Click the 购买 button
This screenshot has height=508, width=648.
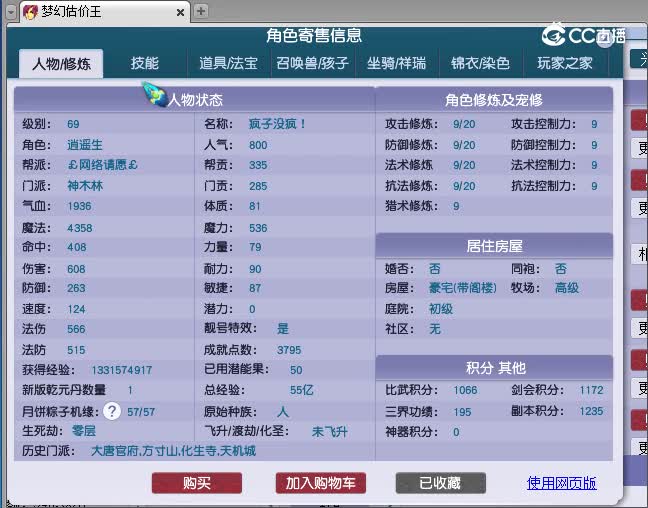click(x=197, y=483)
